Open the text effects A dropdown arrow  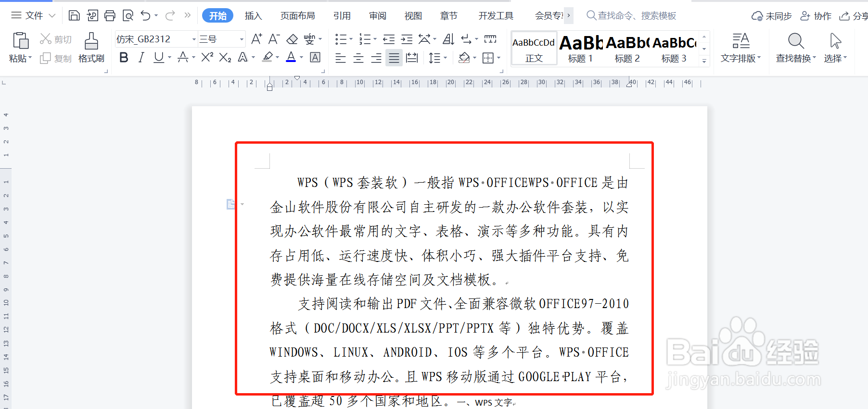point(253,58)
